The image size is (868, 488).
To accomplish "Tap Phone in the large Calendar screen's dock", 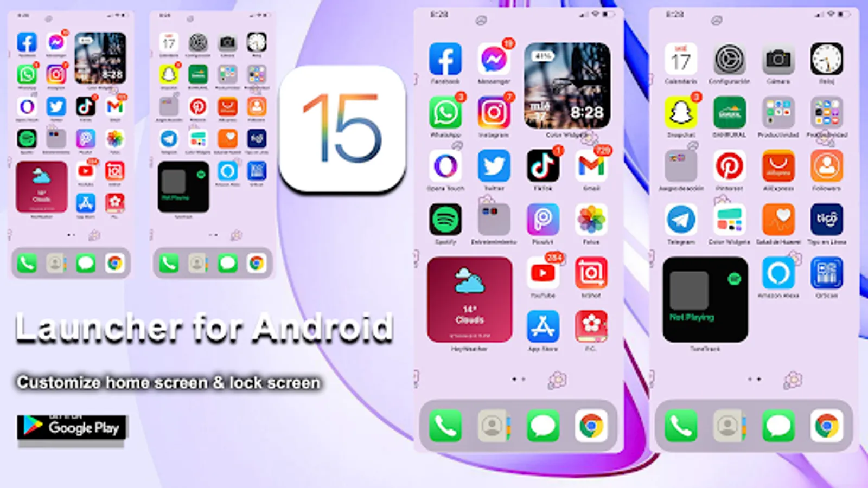I will [681, 426].
